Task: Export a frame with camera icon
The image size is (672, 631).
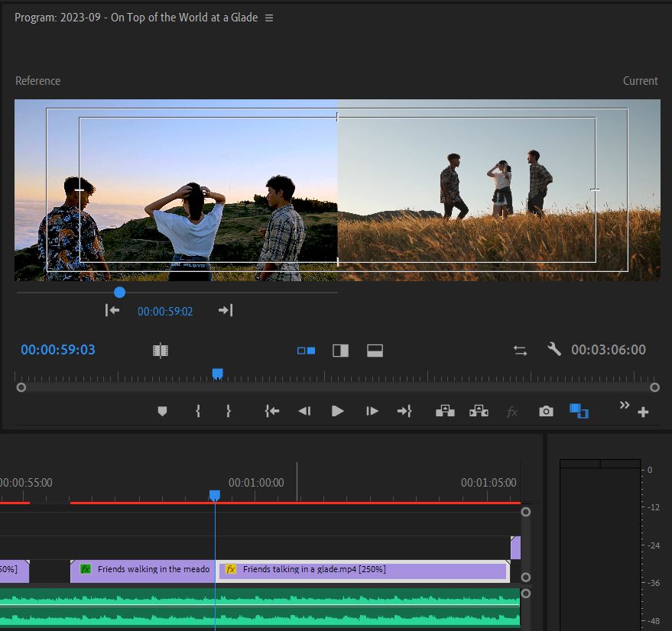Action: 546,411
